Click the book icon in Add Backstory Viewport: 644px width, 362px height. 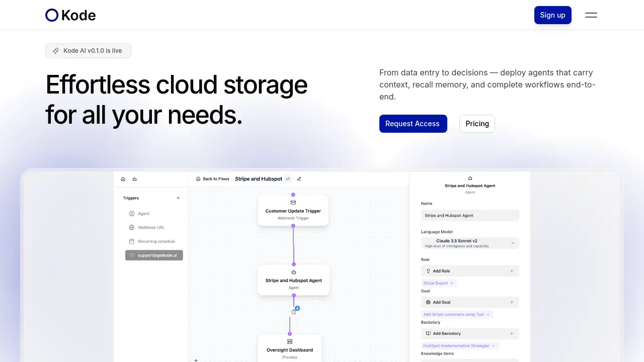428,333
